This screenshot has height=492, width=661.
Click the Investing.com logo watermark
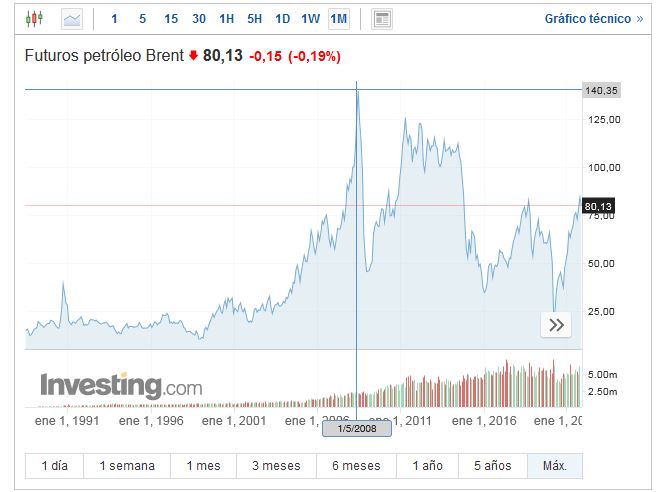click(x=121, y=386)
